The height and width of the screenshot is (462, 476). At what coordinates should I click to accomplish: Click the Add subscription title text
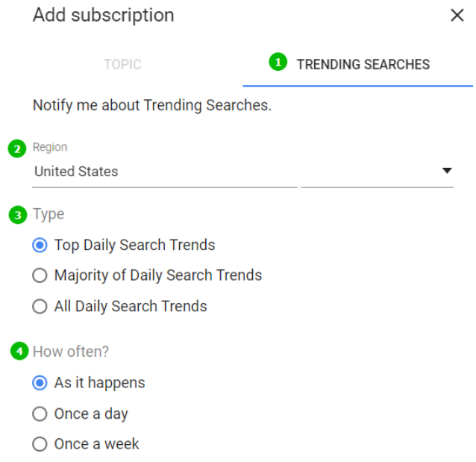coord(103,15)
